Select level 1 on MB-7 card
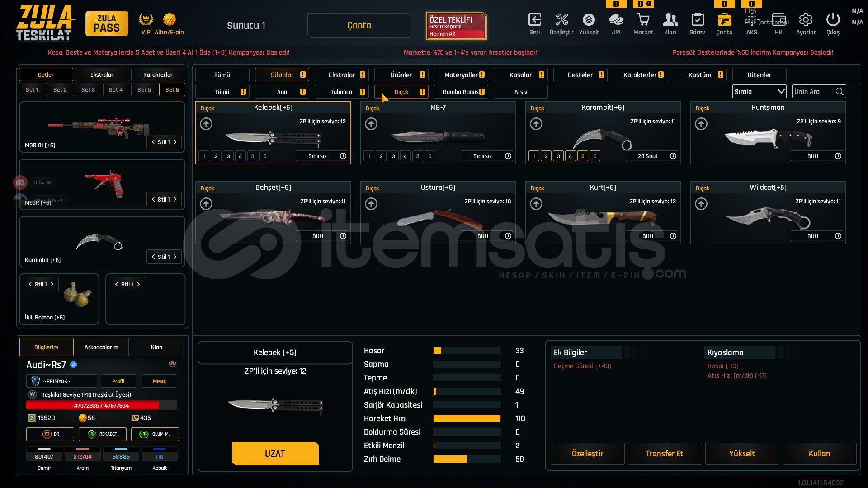The height and width of the screenshot is (488, 868). click(x=369, y=156)
